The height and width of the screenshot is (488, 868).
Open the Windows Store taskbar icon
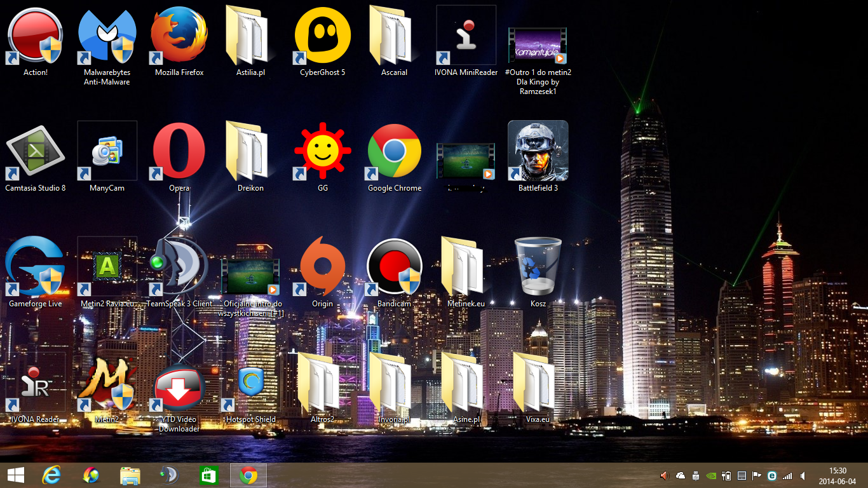(x=208, y=475)
